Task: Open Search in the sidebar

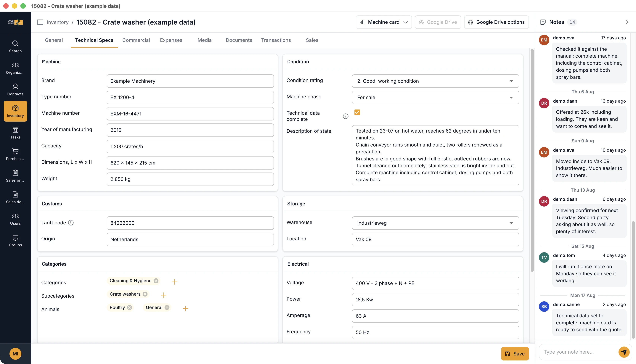Action: (x=15, y=46)
